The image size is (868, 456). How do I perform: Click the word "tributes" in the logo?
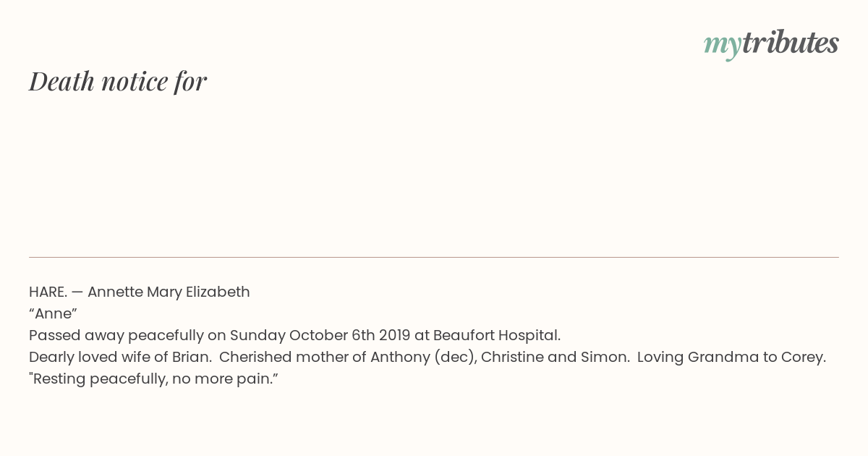tap(790, 43)
